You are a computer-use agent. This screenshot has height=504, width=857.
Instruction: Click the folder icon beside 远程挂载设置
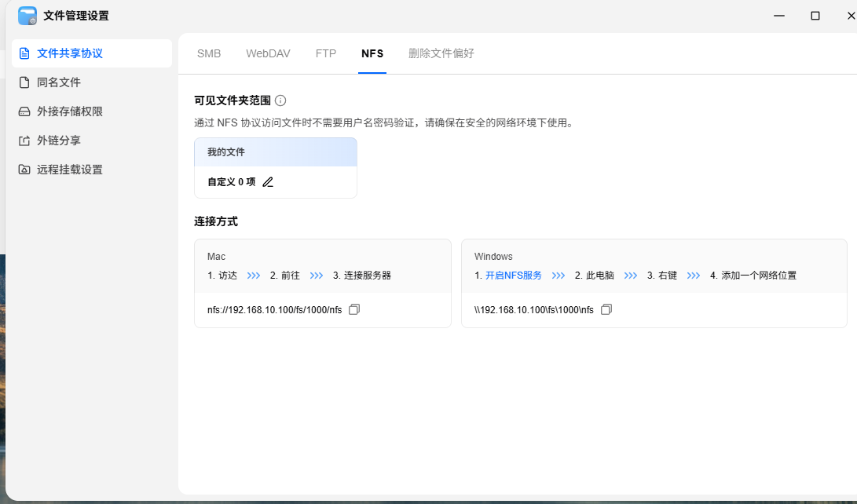tap(24, 170)
